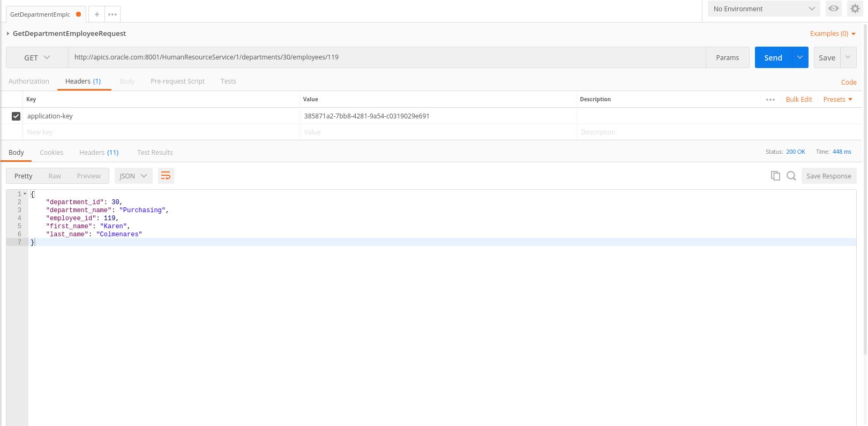Image resolution: width=868 pixels, height=426 pixels.
Task: Expand the JSON format dropdown
Action: (133, 176)
